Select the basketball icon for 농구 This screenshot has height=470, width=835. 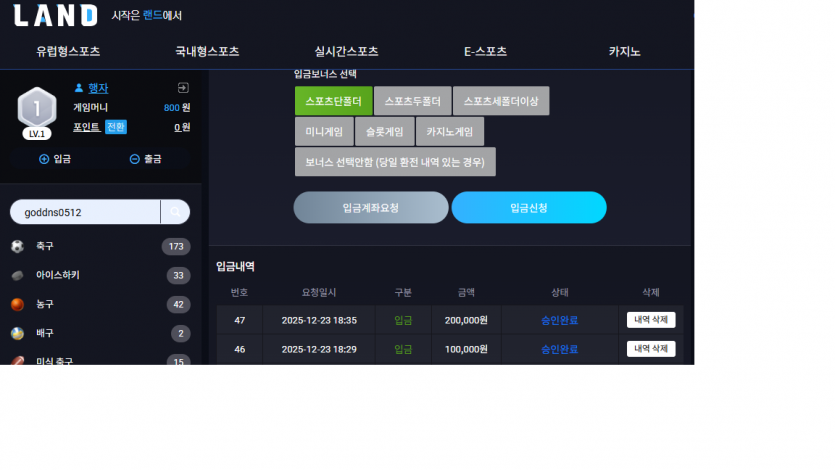click(18, 304)
